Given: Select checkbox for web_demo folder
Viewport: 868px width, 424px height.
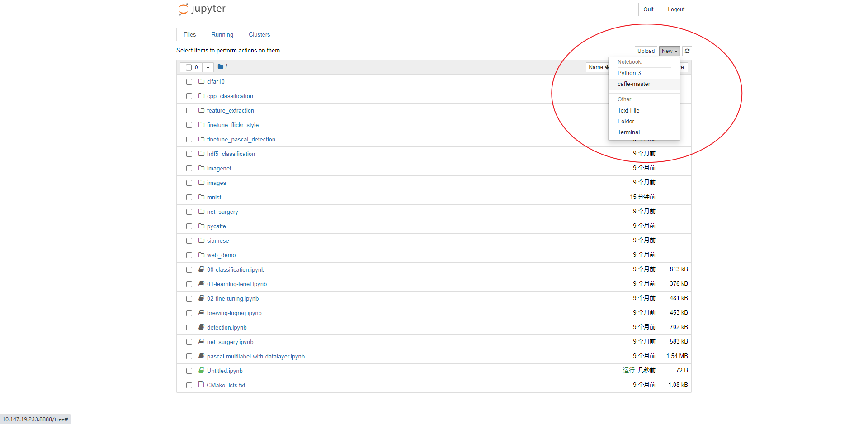Looking at the screenshot, I should click(x=189, y=255).
